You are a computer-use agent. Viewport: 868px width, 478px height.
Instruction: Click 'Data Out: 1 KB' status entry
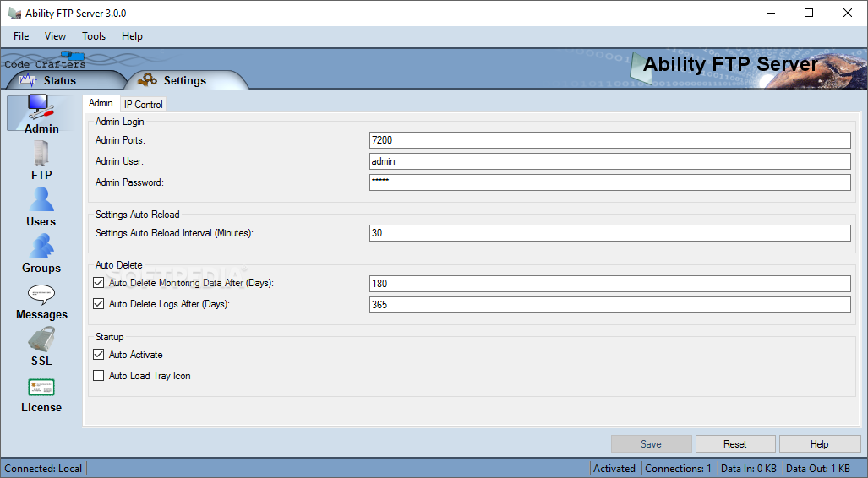point(818,469)
